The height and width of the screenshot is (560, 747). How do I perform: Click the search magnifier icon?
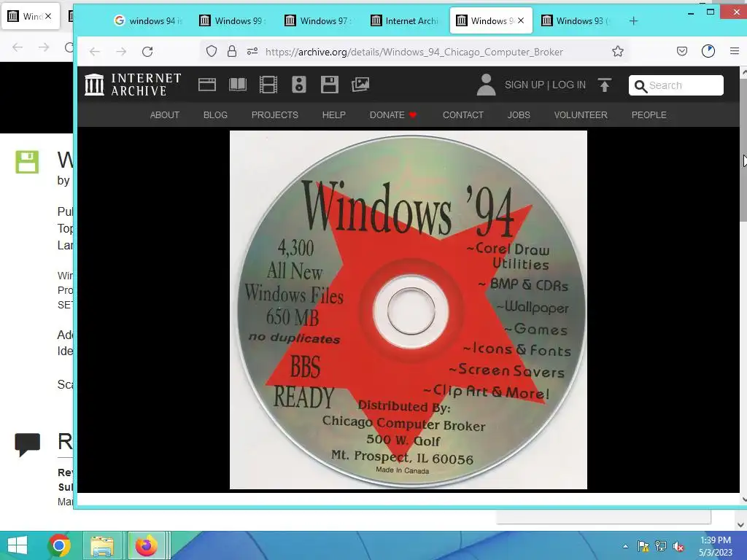[x=640, y=86]
